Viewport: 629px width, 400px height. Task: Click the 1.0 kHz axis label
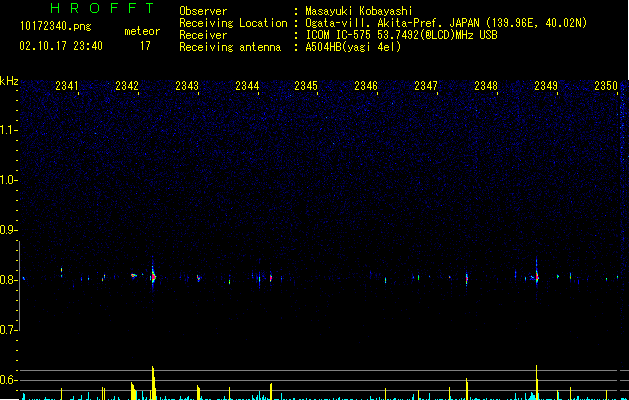tap(8, 180)
